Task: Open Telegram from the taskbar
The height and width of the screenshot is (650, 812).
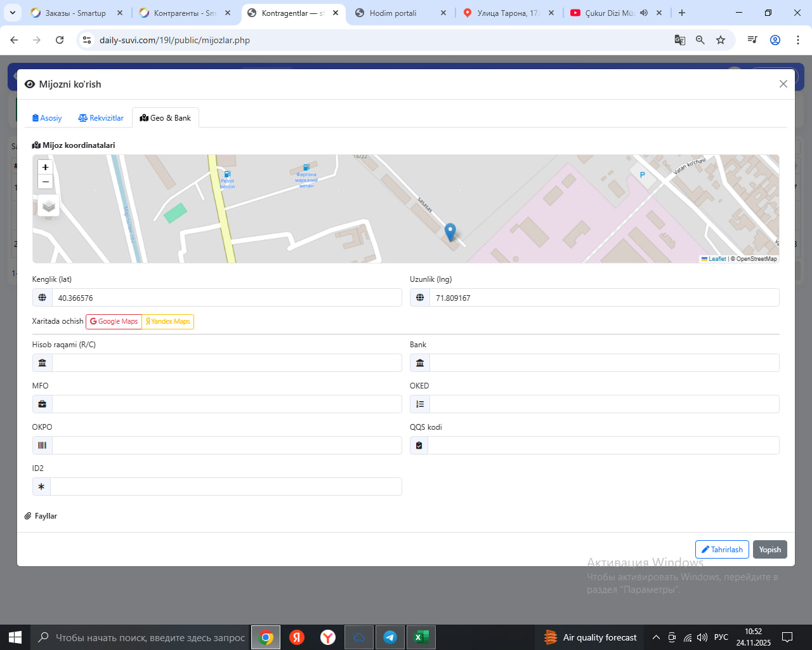Action: pyautogui.click(x=390, y=637)
